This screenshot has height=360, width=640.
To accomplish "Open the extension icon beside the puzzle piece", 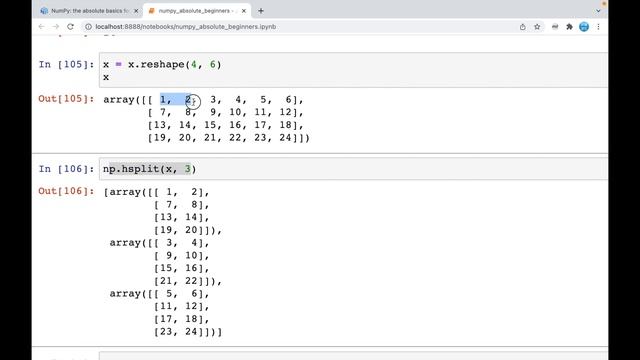I will coord(555,27).
